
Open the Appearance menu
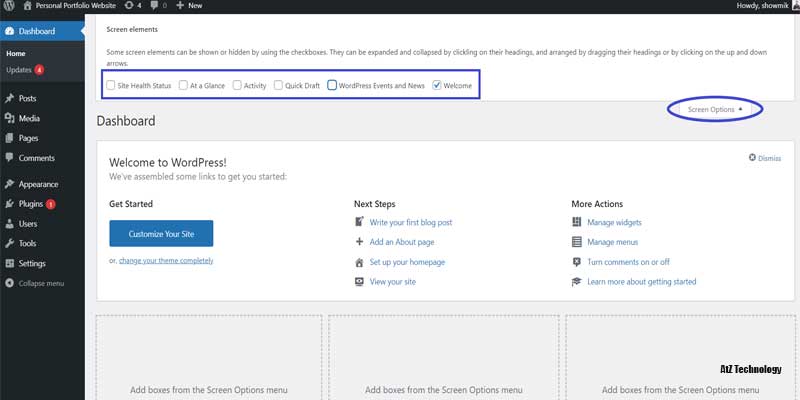38,184
